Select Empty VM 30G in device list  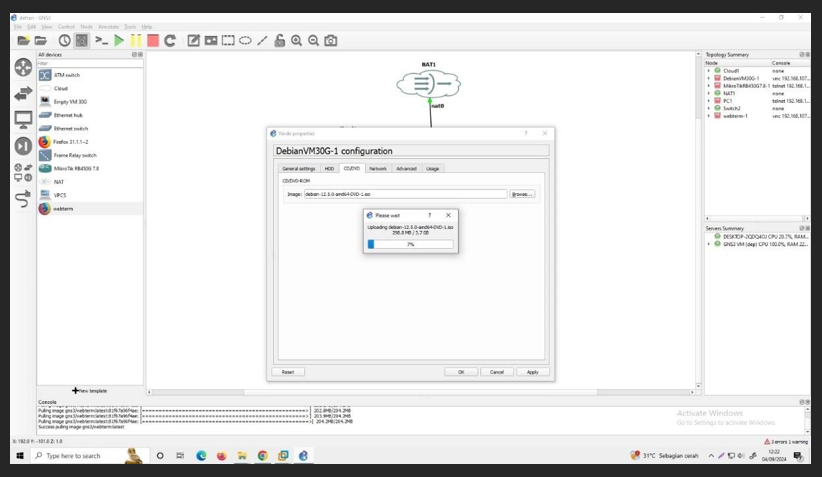tap(90, 102)
